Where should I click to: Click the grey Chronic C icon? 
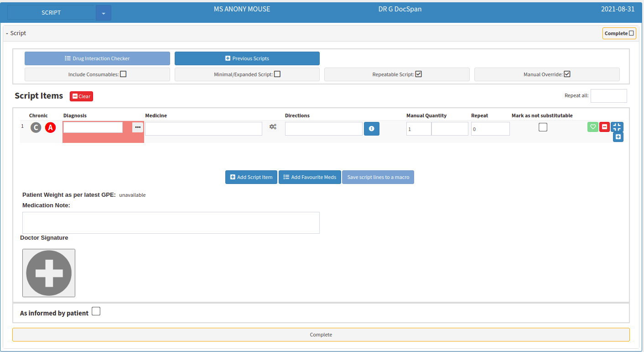click(36, 128)
